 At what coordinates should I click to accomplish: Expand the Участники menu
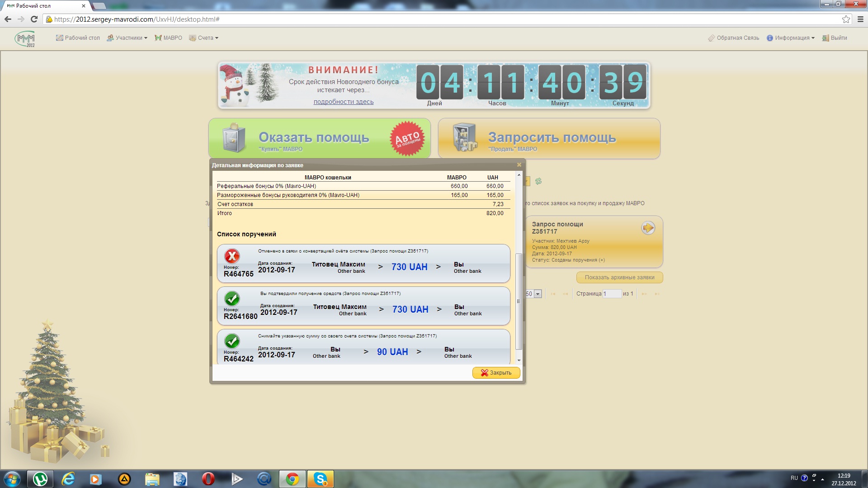pos(127,38)
